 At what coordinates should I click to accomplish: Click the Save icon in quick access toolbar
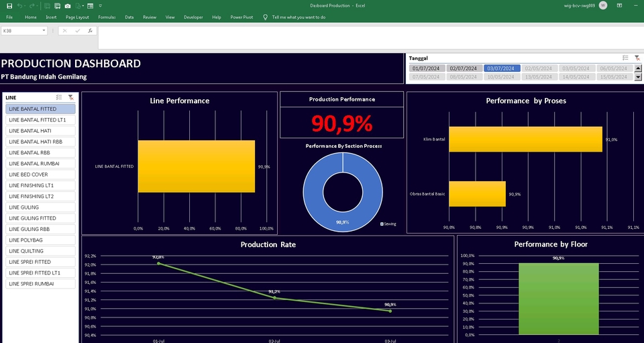[9, 6]
